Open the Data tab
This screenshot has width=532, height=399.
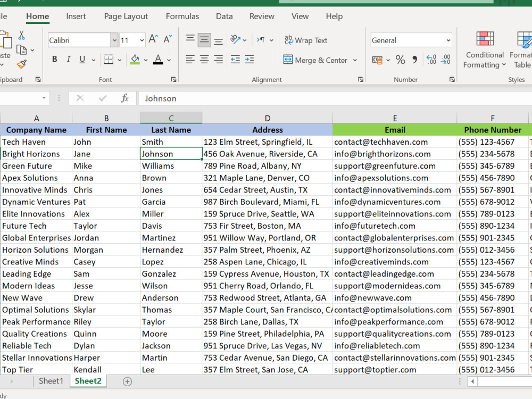point(225,16)
